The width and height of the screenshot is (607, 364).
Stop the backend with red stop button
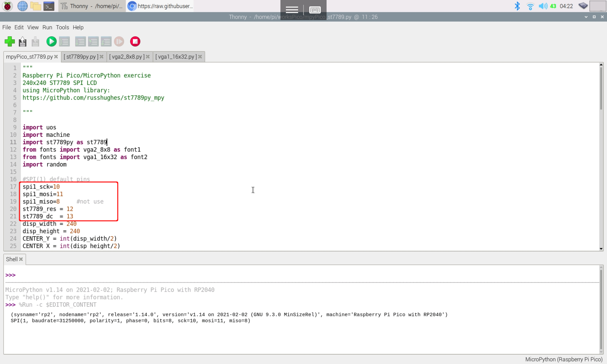[135, 42]
